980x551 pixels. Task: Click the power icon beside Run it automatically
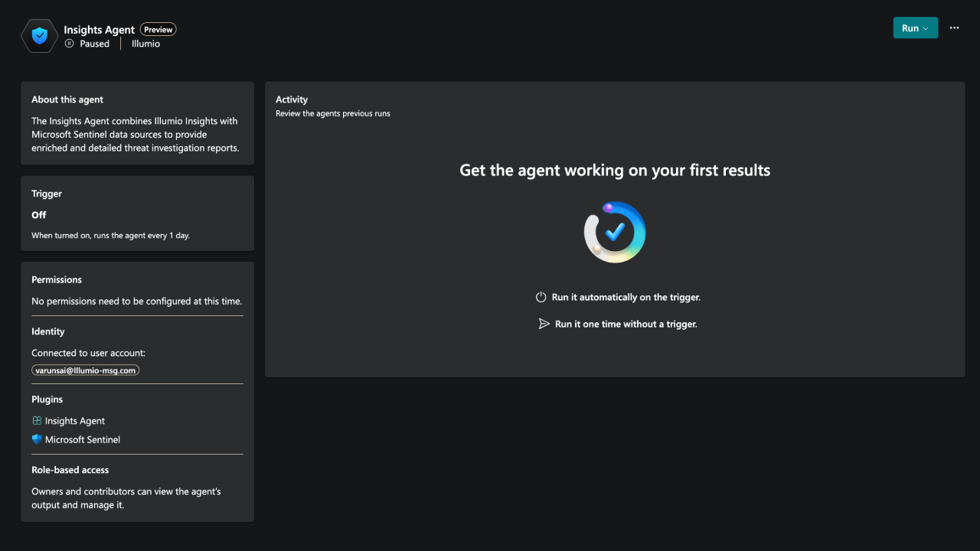pos(541,297)
